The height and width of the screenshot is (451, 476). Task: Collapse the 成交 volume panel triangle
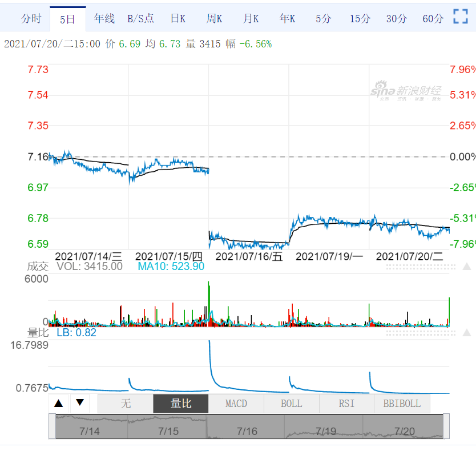(466, 267)
